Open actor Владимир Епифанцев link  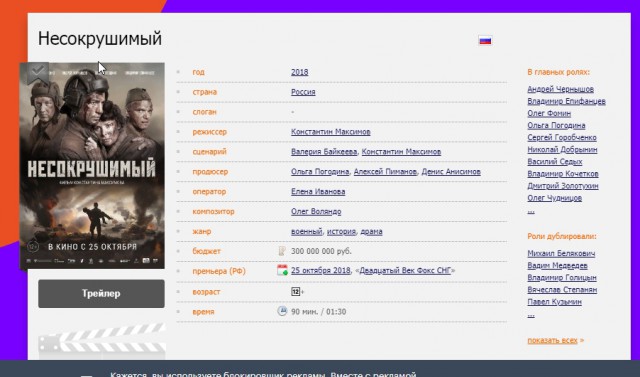567,101
